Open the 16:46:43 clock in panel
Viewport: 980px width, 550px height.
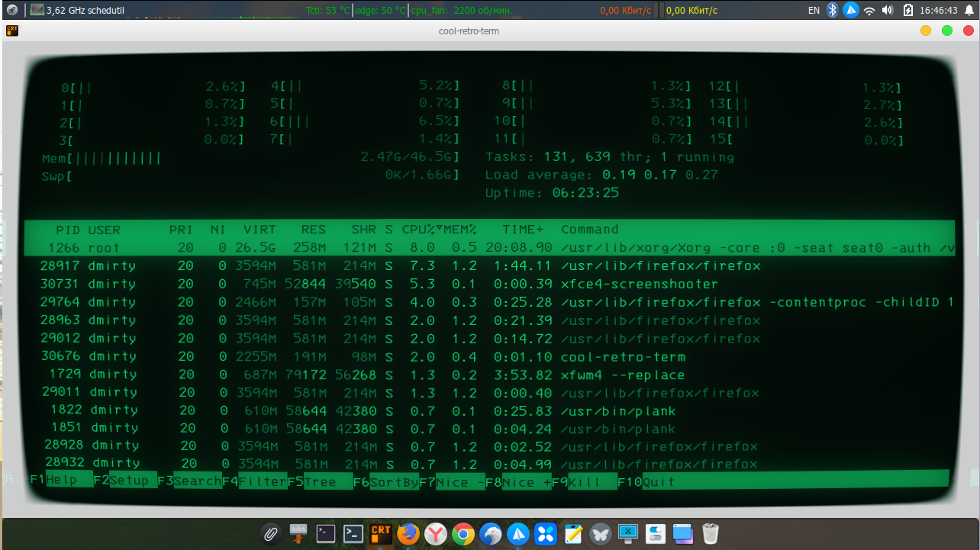point(939,10)
